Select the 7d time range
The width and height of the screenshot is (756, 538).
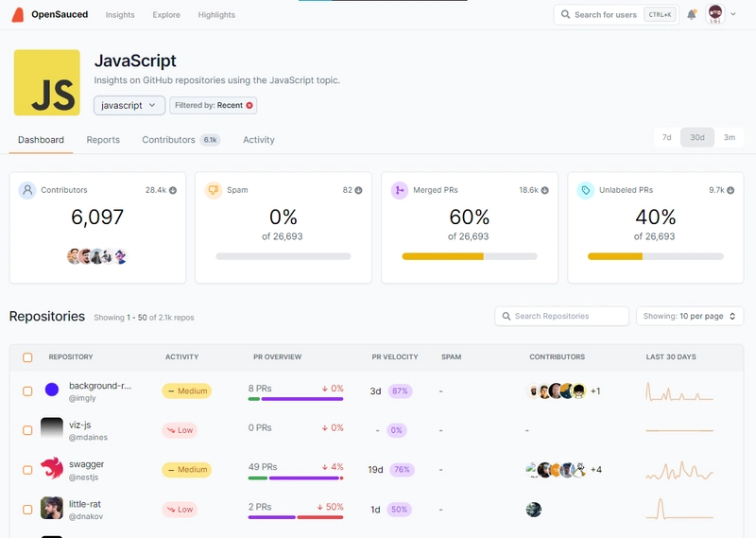pos(667,137)
